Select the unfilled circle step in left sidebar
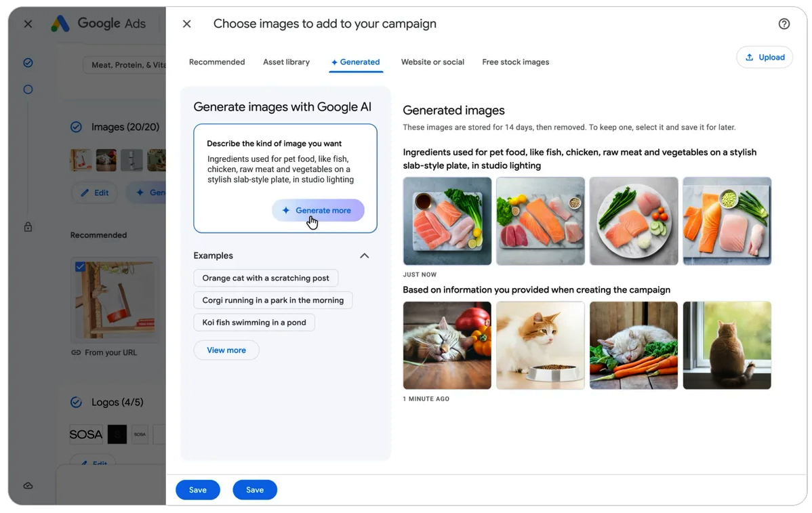The height and width of the screenshot is (513, 812). click(x=28, y=89)
